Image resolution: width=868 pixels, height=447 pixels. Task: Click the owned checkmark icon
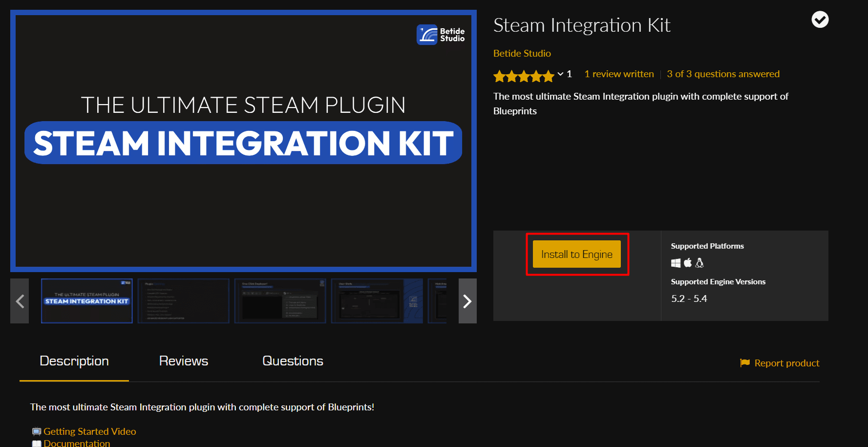820,20
